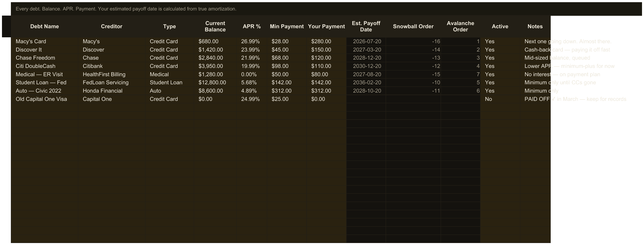The width and height of the screenshot is (644, 245).
Task: Click the Citibank creditor cell
Action: 111,66
